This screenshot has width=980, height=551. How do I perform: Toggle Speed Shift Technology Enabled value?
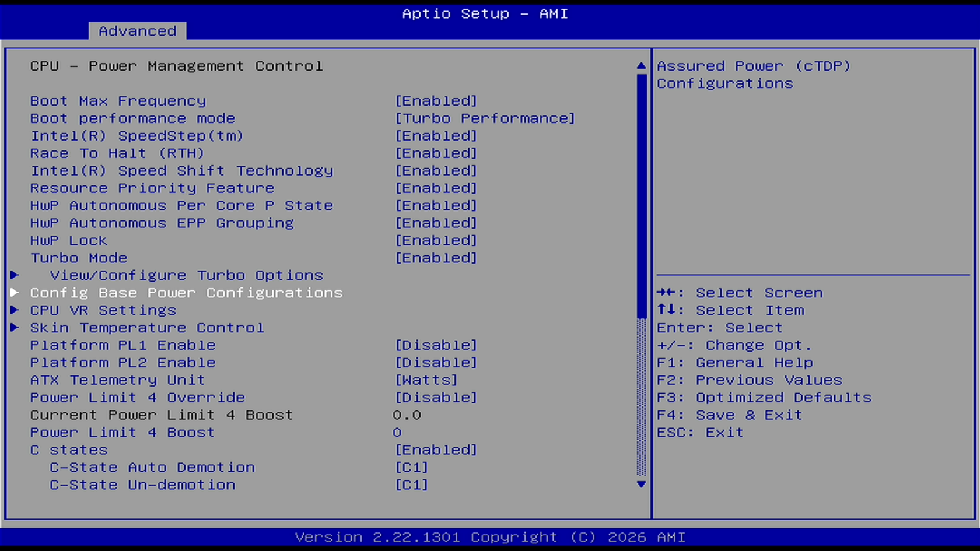tap(436, 171)
